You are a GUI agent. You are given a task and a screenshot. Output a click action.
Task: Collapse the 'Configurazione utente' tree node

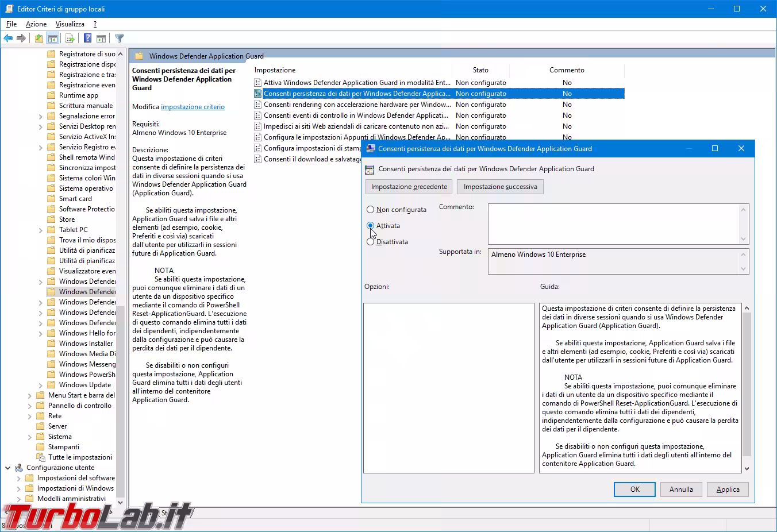pos(8,468)
